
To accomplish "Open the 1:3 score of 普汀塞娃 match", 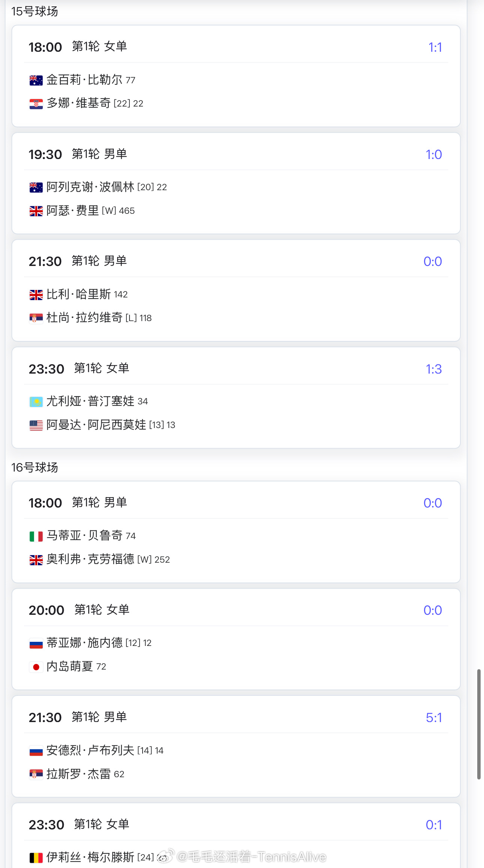I will pos(434,369).
